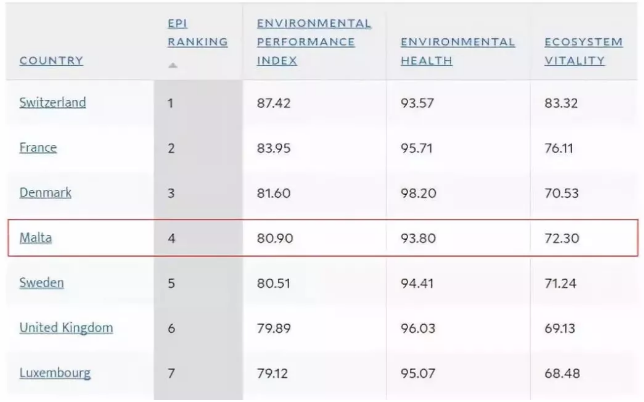The height and width of the screenshot is (402, 644).
Task: Sort by Environmental Health column header
Action: coord(457,51)
